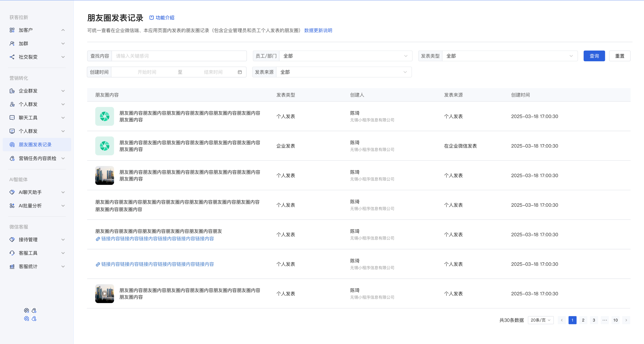Click the 开始时间 date field
Viewport: 644px width, 344px height.
(x=147, y=72)
